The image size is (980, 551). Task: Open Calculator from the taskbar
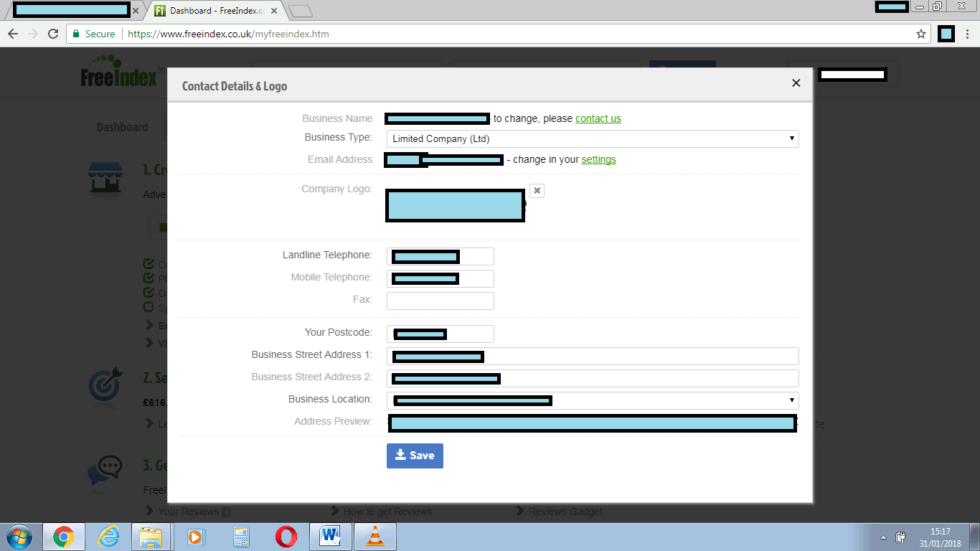241,537
